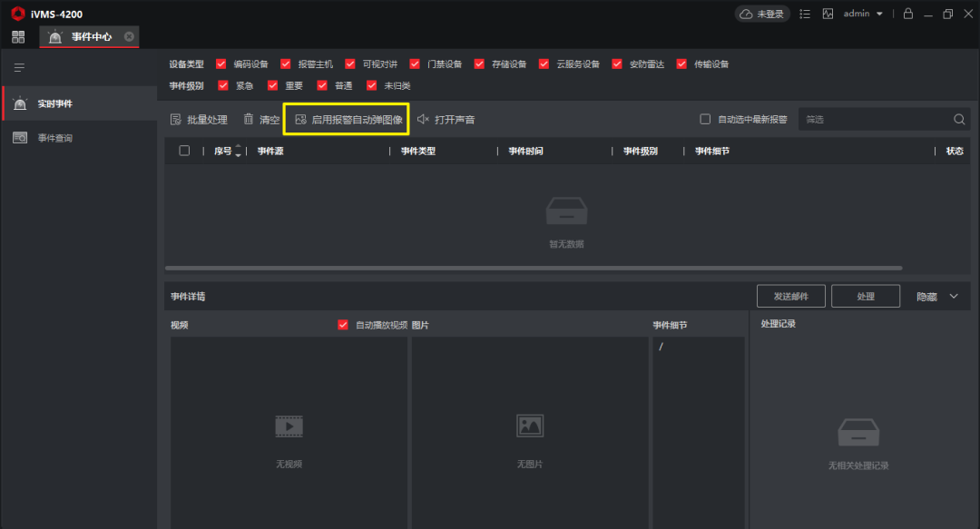
Task: Lock the client with padlock icon
Action: 908,13
